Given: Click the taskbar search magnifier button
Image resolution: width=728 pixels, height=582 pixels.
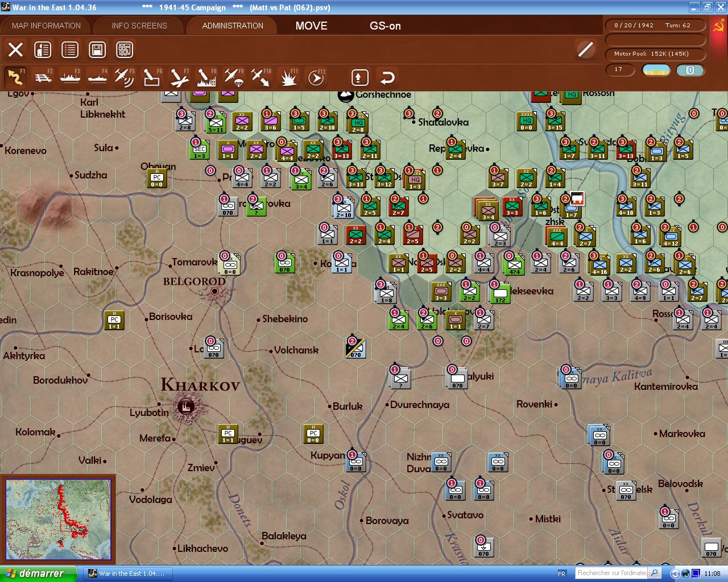Looking at the screenshot, I should [x=655, y=573].
